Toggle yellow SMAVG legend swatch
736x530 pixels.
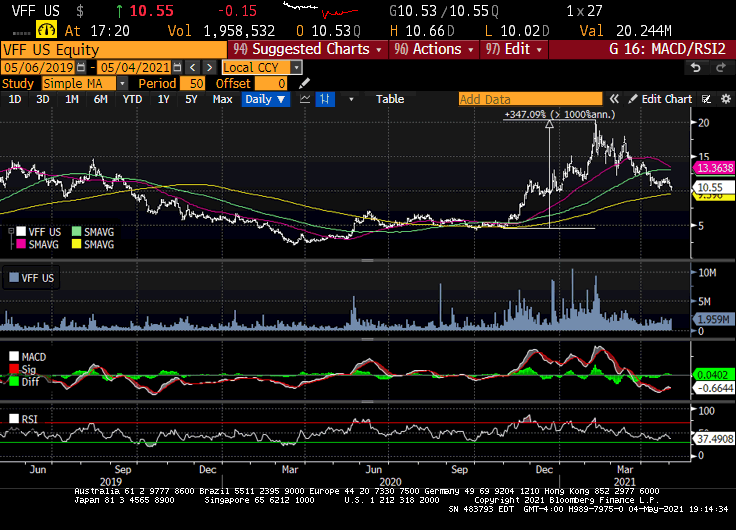(77, 245)
